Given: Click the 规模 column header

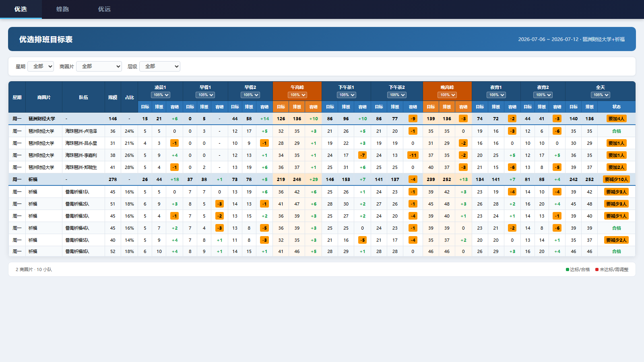Looking at the screenshot, I should click(113, 97).
